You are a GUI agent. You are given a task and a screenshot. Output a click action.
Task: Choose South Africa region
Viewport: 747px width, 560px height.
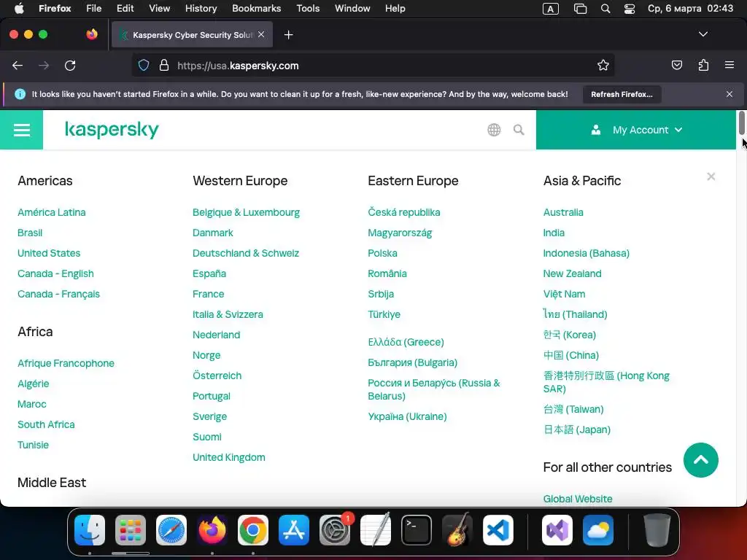[x=46, y=425]
